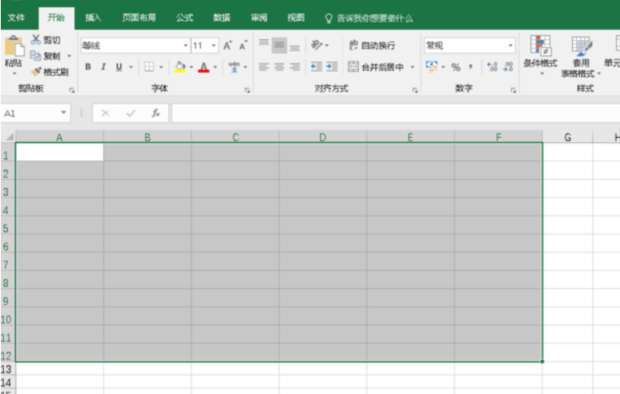Toggle underline formatting

(119, 67)
